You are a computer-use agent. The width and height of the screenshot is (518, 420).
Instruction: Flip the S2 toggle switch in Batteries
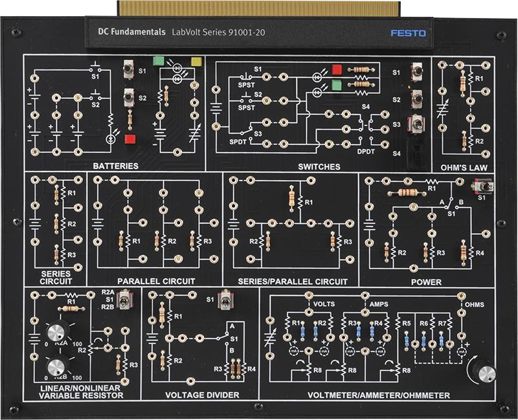[x=129, y=99]
